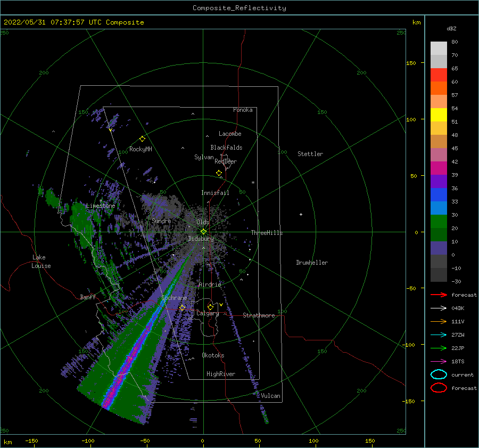Click the Innisfail town label
Image resolution: width=479 pixels, height=448 pixels.
215,193
